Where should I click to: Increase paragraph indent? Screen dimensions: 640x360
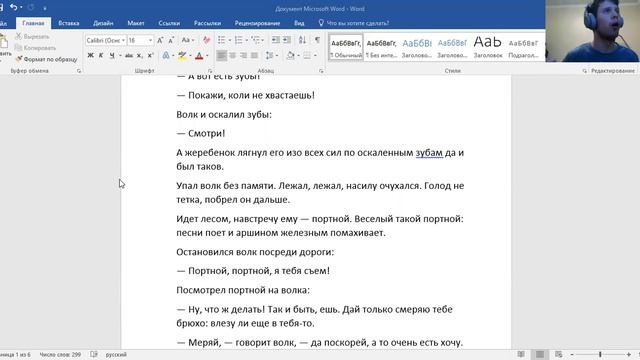pos(287,40)
